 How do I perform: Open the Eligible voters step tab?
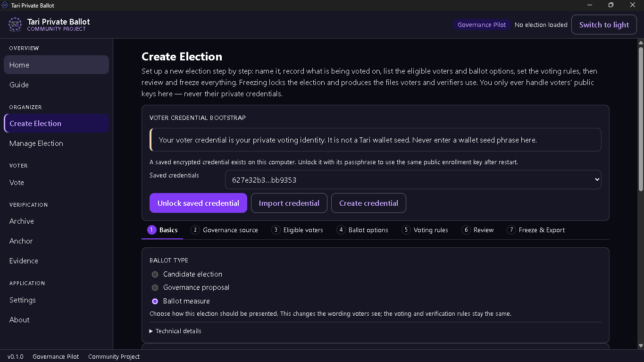pos(297,230)
